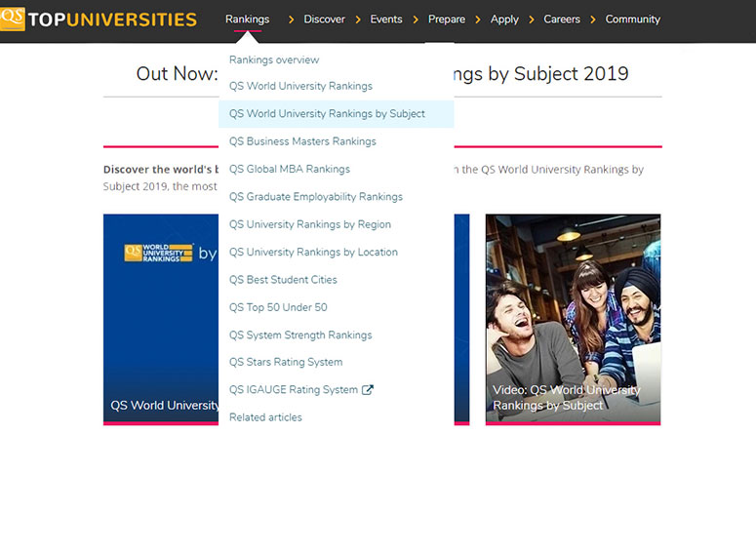
Task: Expand the chevron before Discover
Action: [x=291, y=20]
